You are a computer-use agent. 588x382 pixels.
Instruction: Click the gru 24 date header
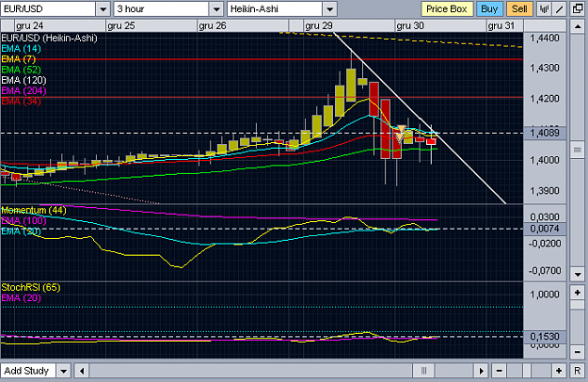(x=29, y=25)
